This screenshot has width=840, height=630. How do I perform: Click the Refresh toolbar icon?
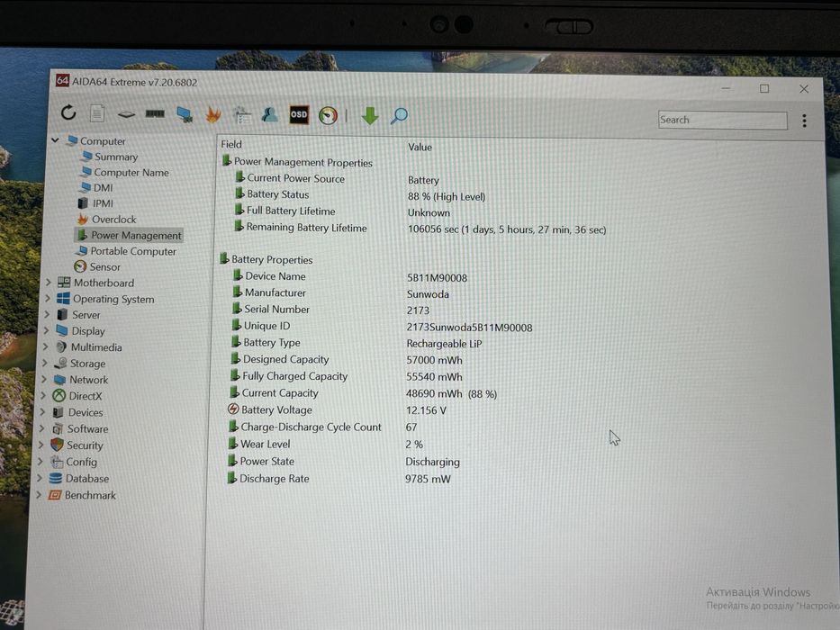point(68,112)
